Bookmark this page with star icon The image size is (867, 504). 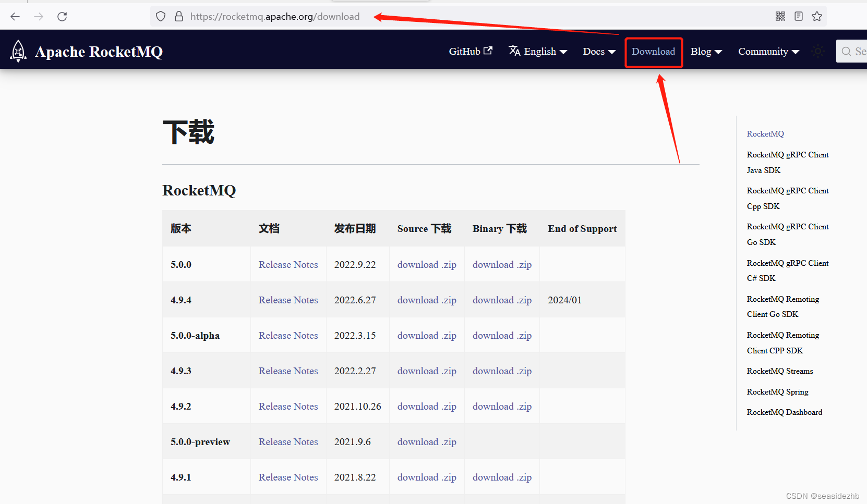(x=817, y=17)
